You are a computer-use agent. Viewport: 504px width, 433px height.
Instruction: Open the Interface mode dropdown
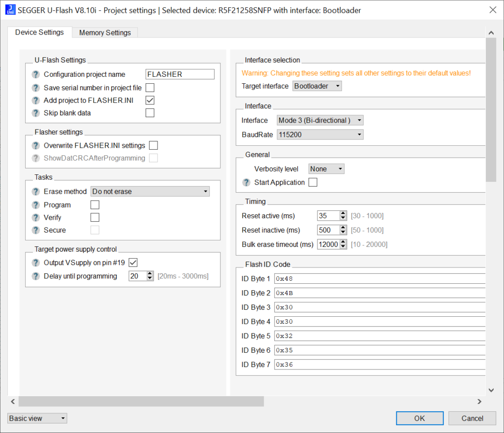[x=320, y=120]
